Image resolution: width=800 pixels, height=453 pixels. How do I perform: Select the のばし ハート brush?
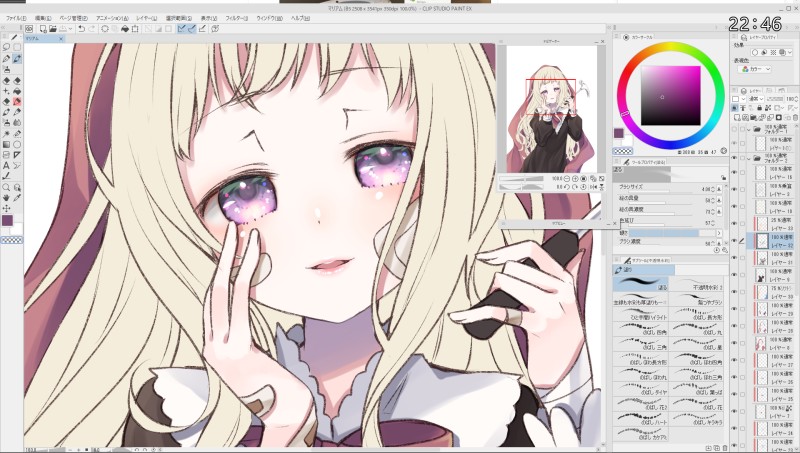pyautogui.click(x=641, y=420)
